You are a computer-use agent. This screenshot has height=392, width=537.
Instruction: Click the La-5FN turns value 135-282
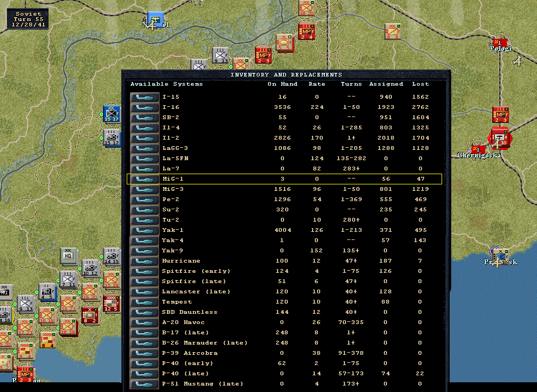pos(352,159)
